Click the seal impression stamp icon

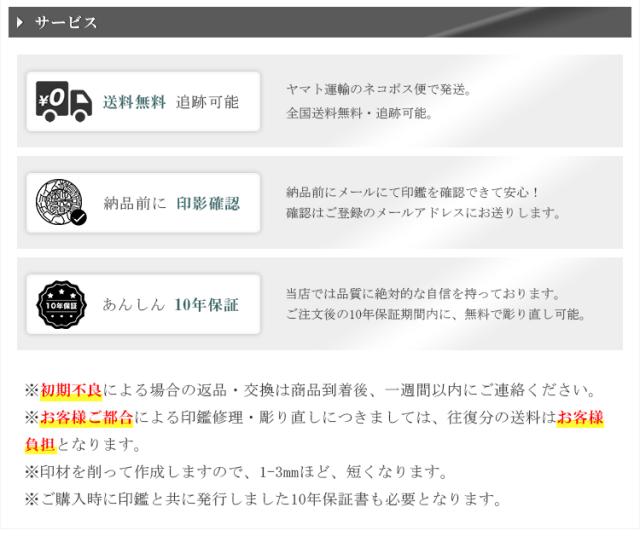61,202
